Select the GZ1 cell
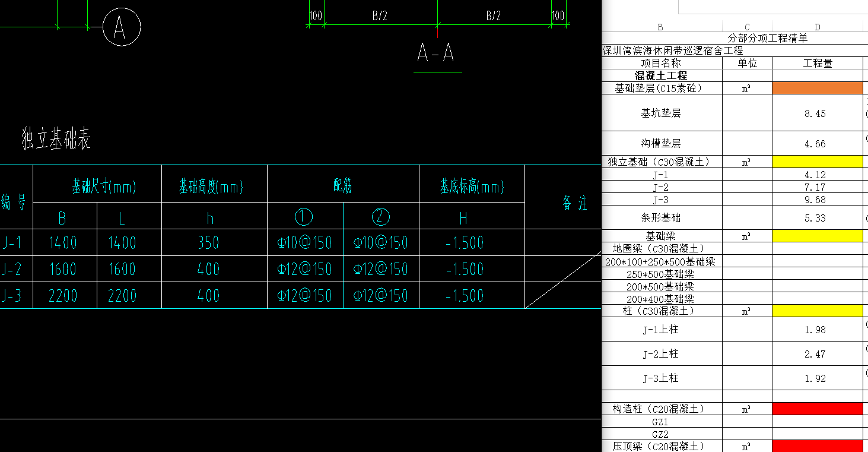 pyautogui.click(x=662, y=421)
